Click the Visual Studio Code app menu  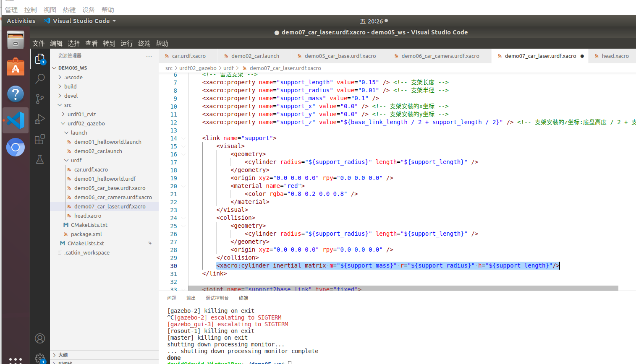pyautogui.click(x=80, y=21)
